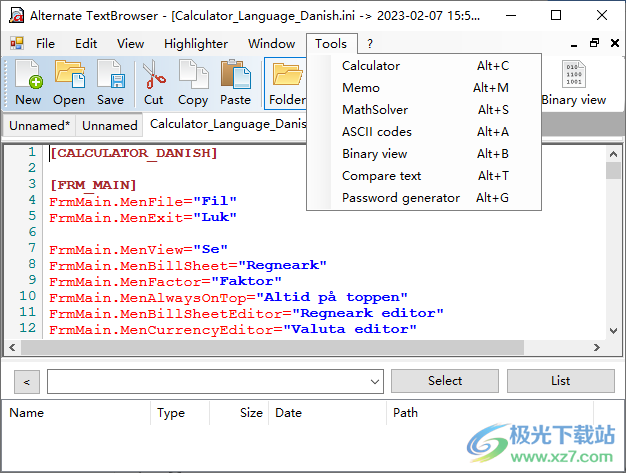Minimize the inner document window

(x=574, y=43)
